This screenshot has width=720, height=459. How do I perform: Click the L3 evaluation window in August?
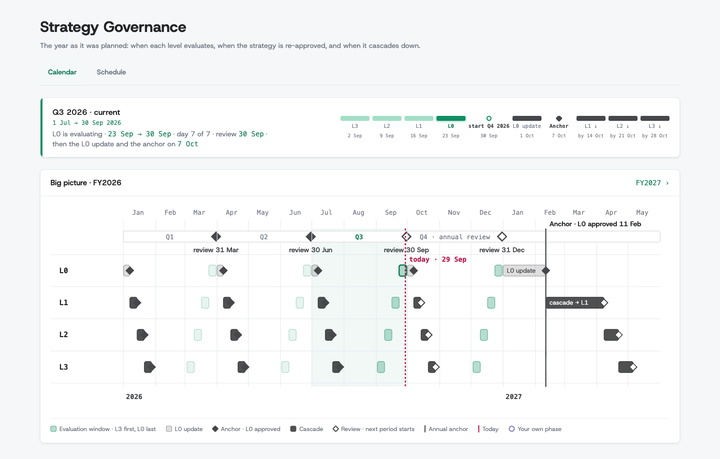point(381,367)
